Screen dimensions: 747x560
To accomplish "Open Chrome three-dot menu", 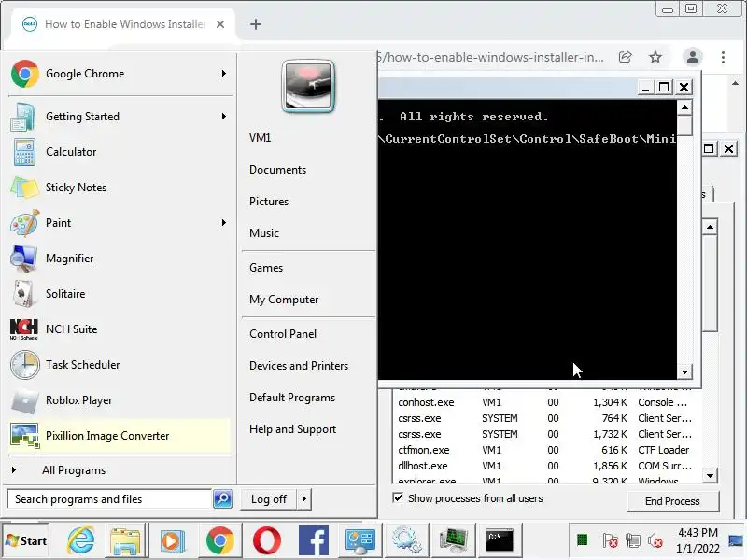I will 723,57.
